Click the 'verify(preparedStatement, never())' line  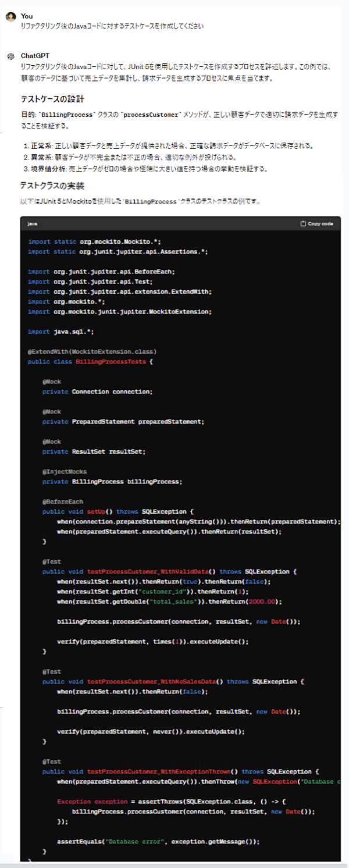pos(151,731)
